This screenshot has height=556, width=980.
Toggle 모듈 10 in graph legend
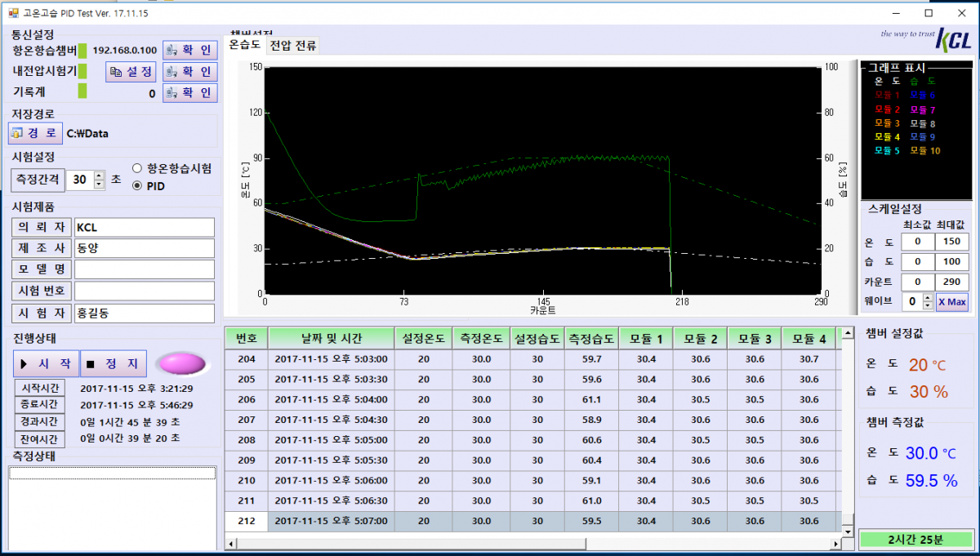pos(925,151)
